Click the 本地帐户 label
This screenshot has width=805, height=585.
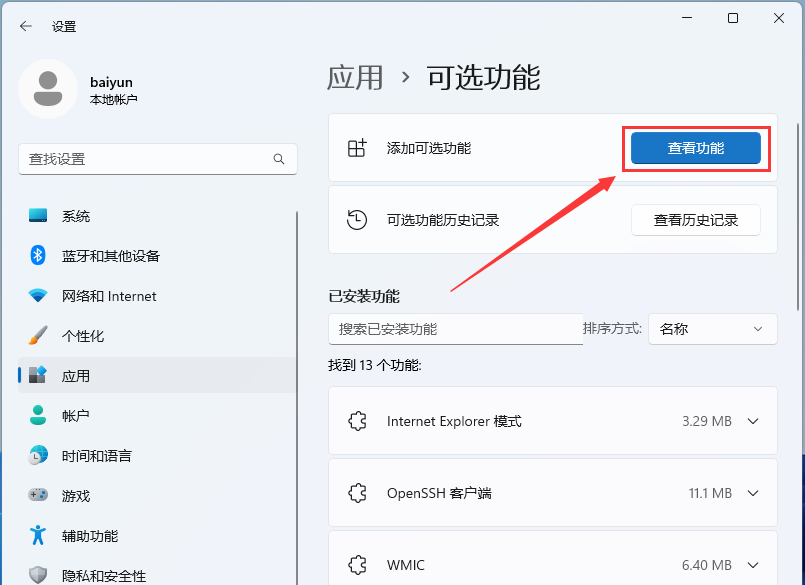tap(113, 99)
